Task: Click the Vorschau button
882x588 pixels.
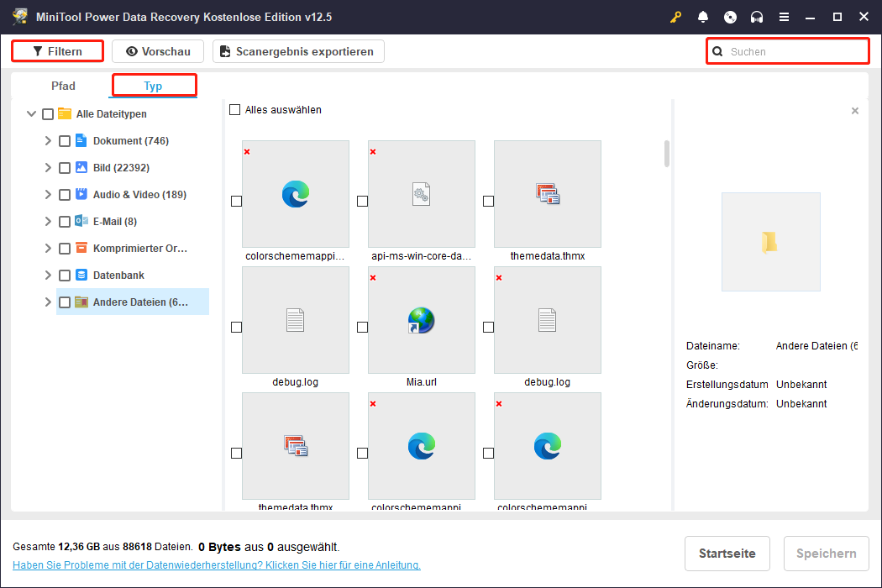Action: pos(158,51)
